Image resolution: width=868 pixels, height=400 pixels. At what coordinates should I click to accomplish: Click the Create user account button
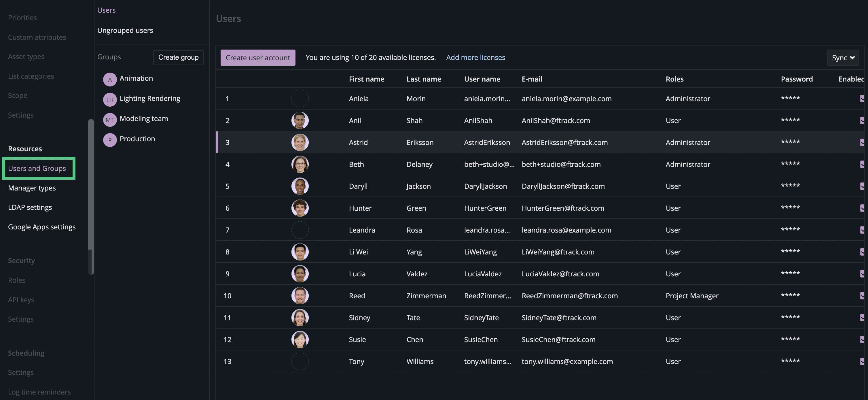(x=258, y=57)
